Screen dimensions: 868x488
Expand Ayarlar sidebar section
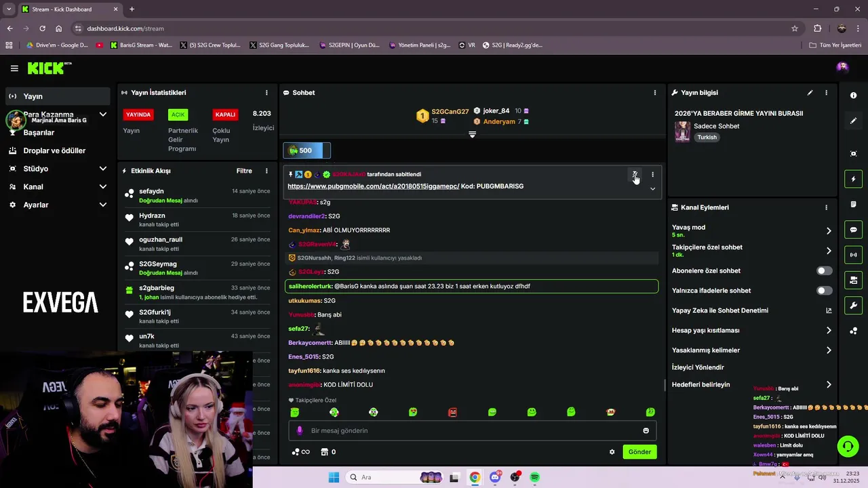click(103, 205)
